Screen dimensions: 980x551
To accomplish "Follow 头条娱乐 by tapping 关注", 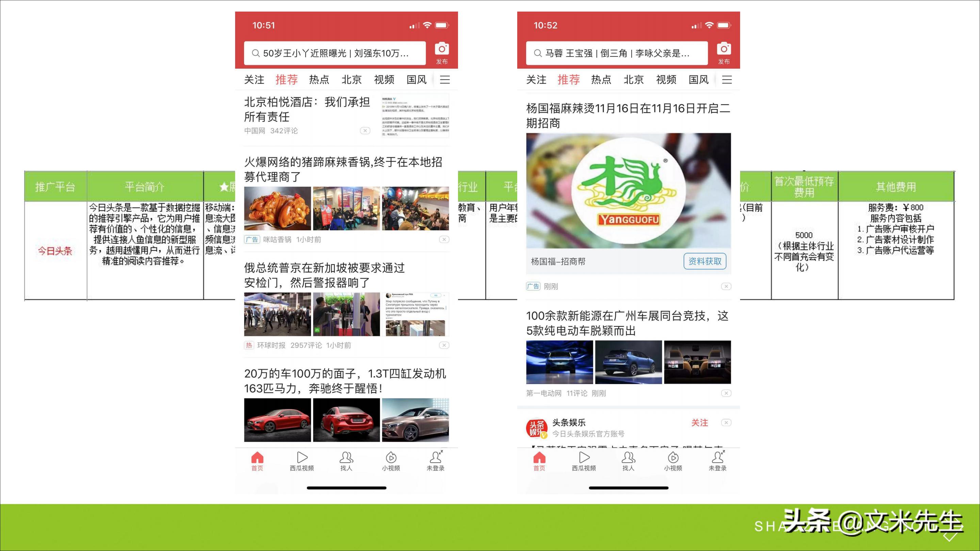I will pyautogui.click(x=700, y=422).
